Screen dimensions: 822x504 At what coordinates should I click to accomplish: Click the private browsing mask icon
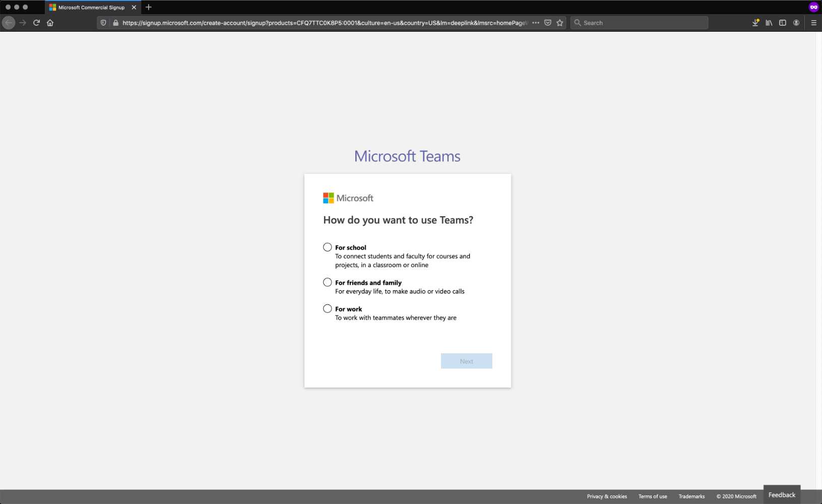813,7
